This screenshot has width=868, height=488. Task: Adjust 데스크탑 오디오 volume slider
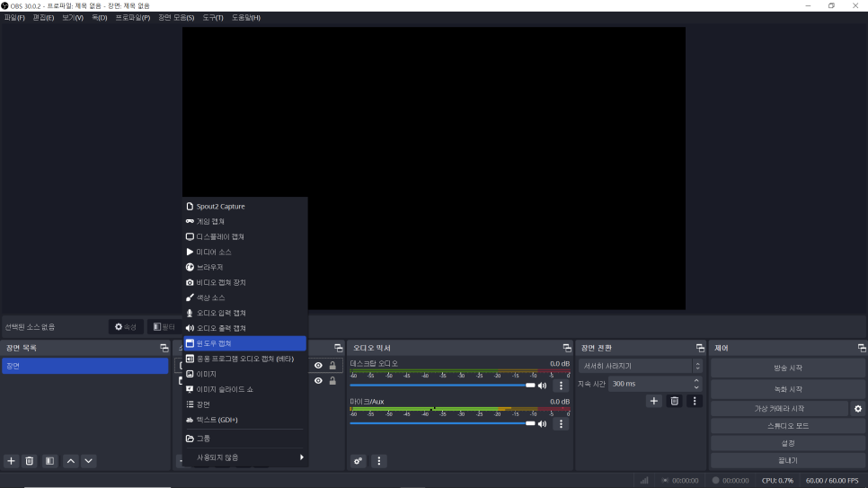442,385
